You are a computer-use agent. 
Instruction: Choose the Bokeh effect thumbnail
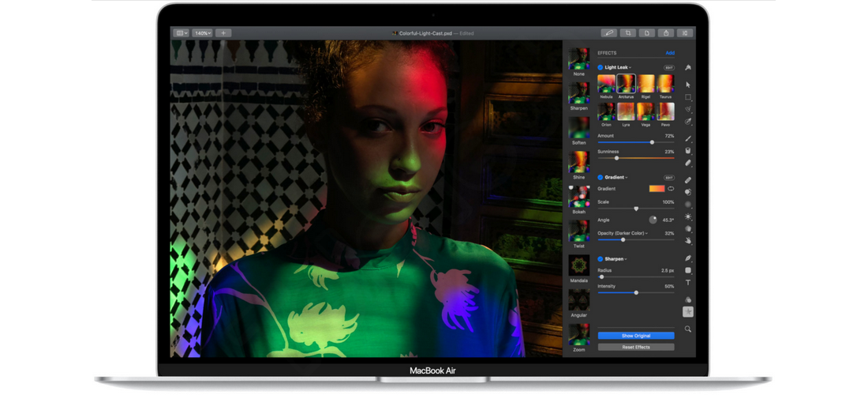[579, 196]
